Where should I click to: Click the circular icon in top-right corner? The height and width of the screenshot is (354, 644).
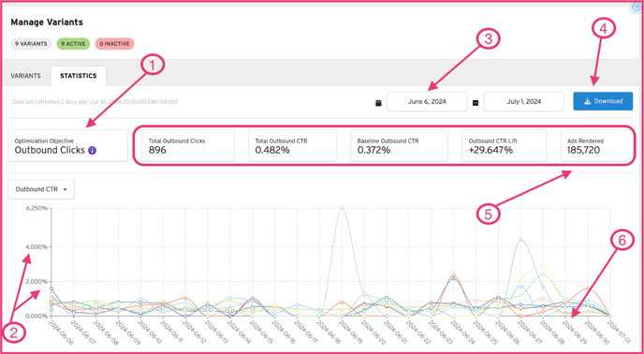pos(637,7)
